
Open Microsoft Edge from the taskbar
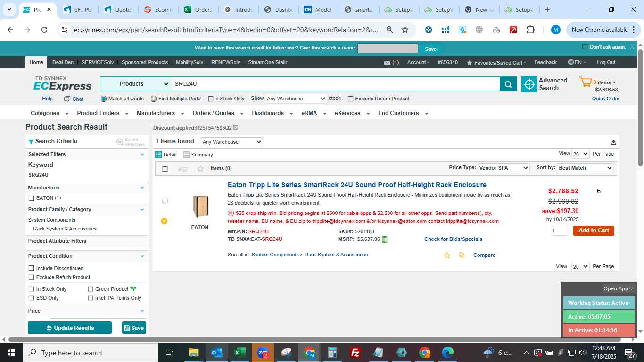(x=448, y=353)
